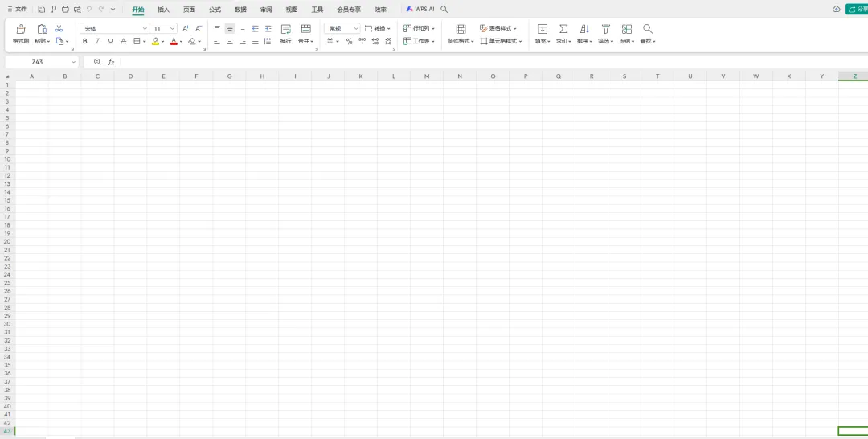868x439 pixels.
Task: Decrease font size with A- icon
Action: (199, 28)
